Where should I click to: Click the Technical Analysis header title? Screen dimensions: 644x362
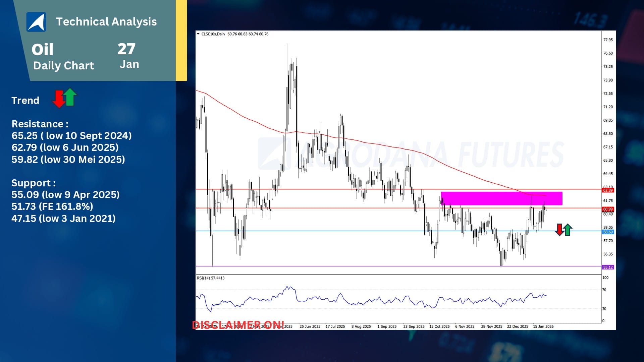[106, 22]
